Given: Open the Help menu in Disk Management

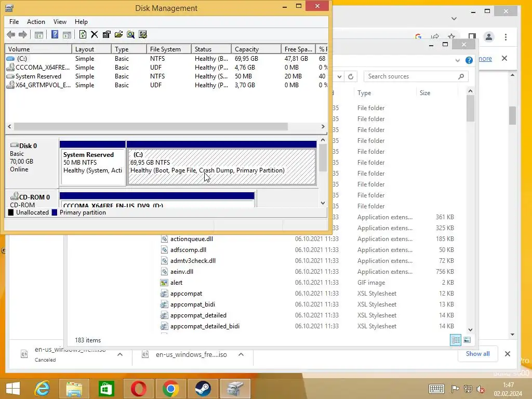Looking at the screenshot, I should click(x=81, y=22).
